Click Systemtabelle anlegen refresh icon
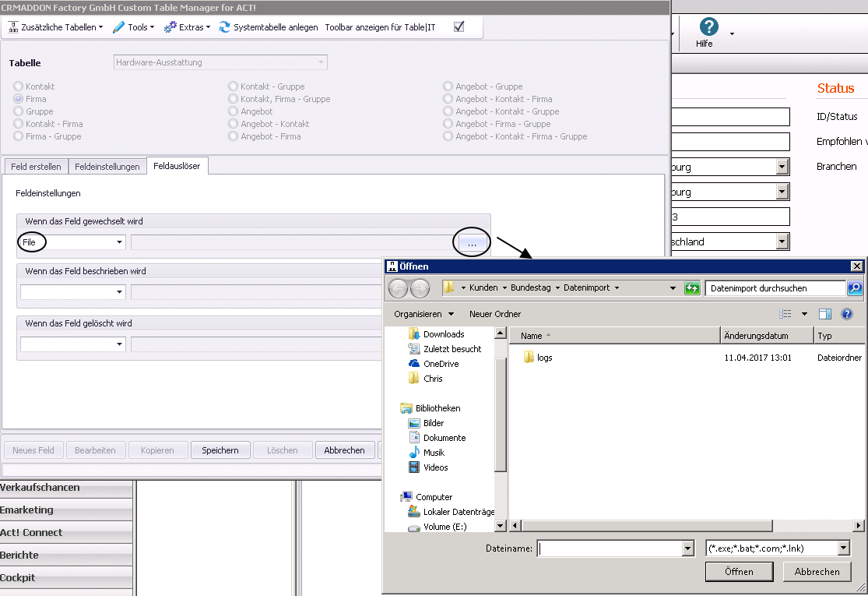The image size is (868, 596). click(224, 27)
